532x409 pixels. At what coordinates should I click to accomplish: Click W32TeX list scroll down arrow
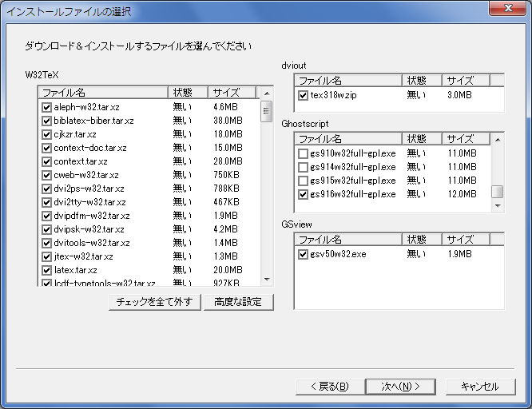point(267,280)
